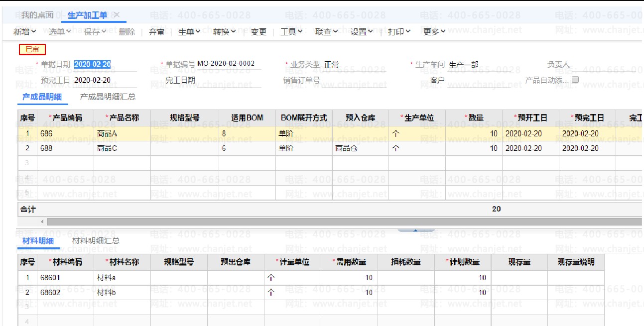Screen dimensions: 644x326
Task: Click the 弃审 toolbar button
Action: point(156,32)
